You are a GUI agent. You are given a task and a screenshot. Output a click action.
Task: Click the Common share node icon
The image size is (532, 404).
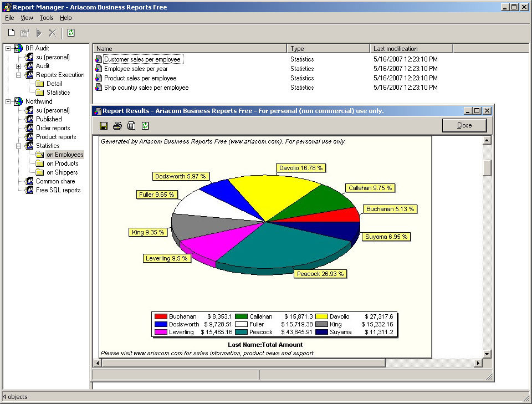coord(29,181)
